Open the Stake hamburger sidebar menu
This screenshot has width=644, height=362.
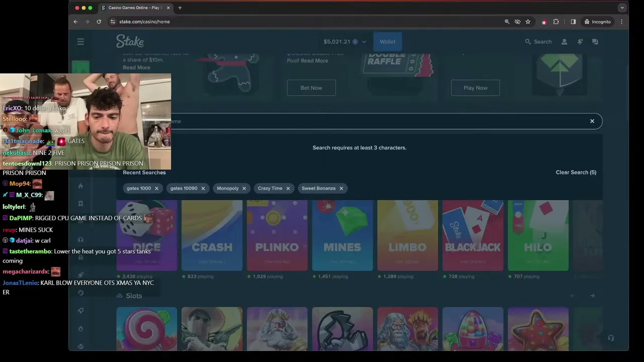coord(80,42)
